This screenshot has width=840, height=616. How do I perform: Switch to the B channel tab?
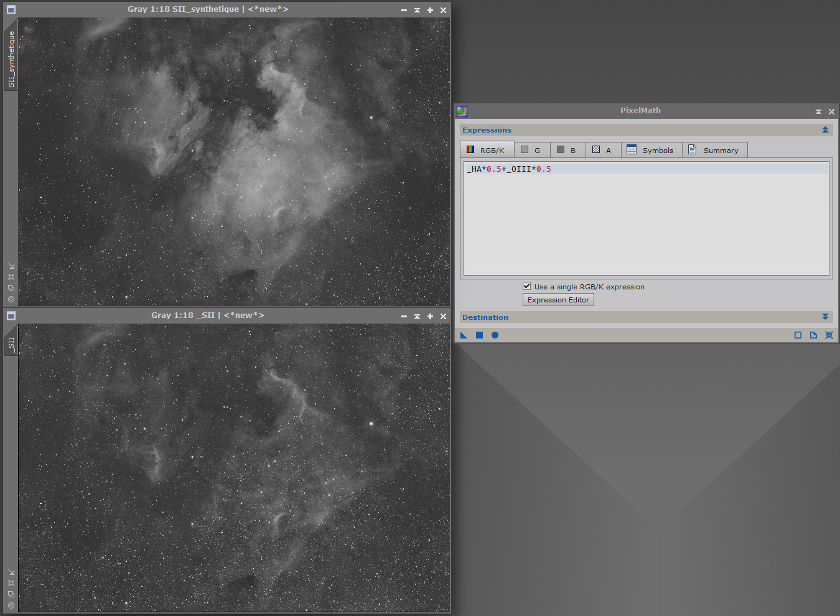pyautogui.click(x=567, y=150)
